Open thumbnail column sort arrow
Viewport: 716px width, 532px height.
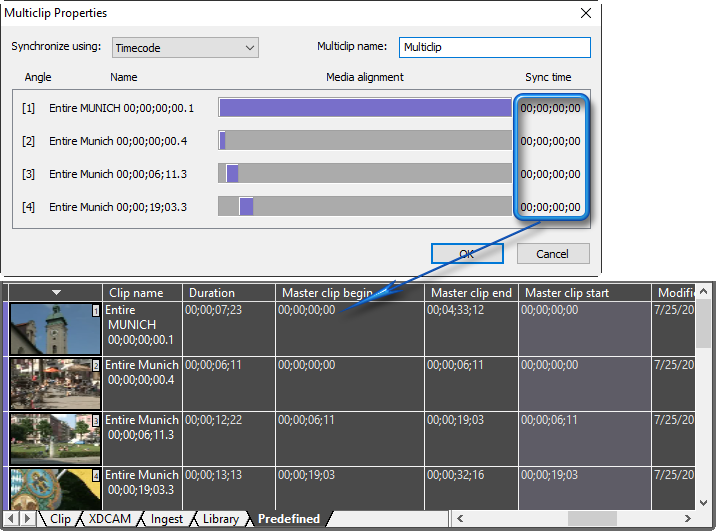click(57, 292)
